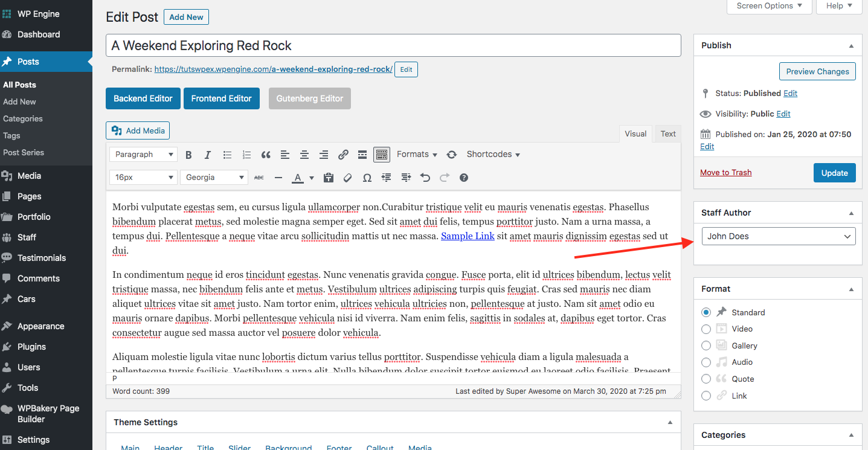The image size is (868, 450).
Task: Open the text color picker arrow
Action: [x=312, y=178]
